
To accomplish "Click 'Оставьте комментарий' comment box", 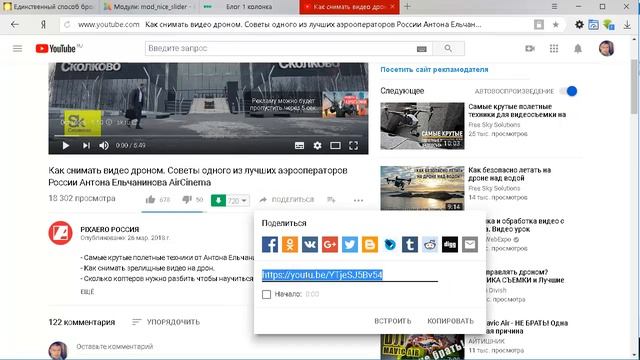I will [x=115, y=347].
